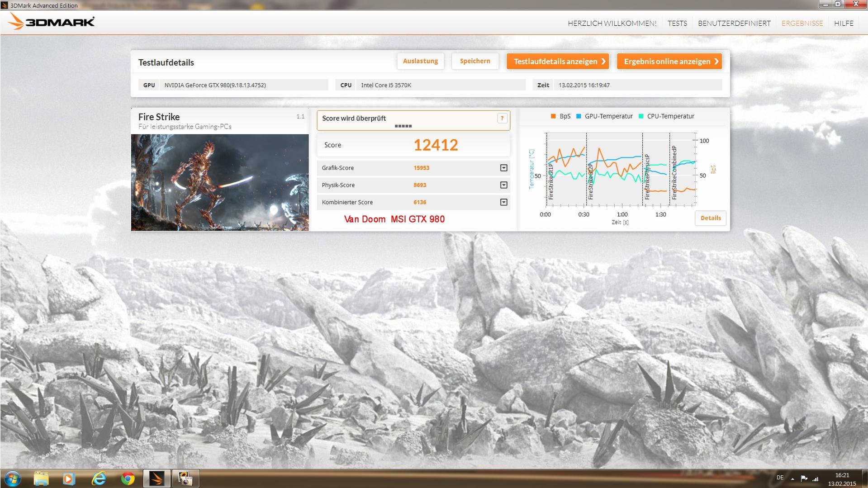This screenshot has height=488, width=868.
Task: Click Physik-Score value 8693
Action: tap(420, 185)
